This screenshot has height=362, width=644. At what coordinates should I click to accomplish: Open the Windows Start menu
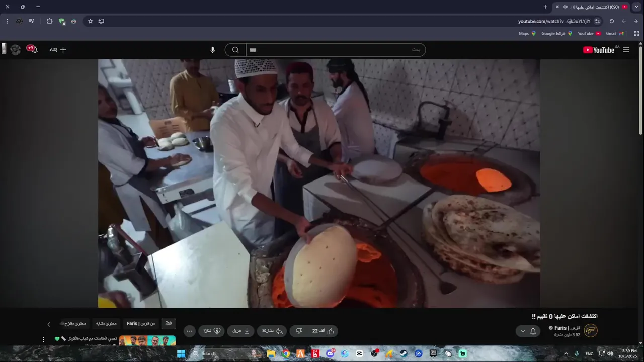pyautogui.click(x=181, y=354)
